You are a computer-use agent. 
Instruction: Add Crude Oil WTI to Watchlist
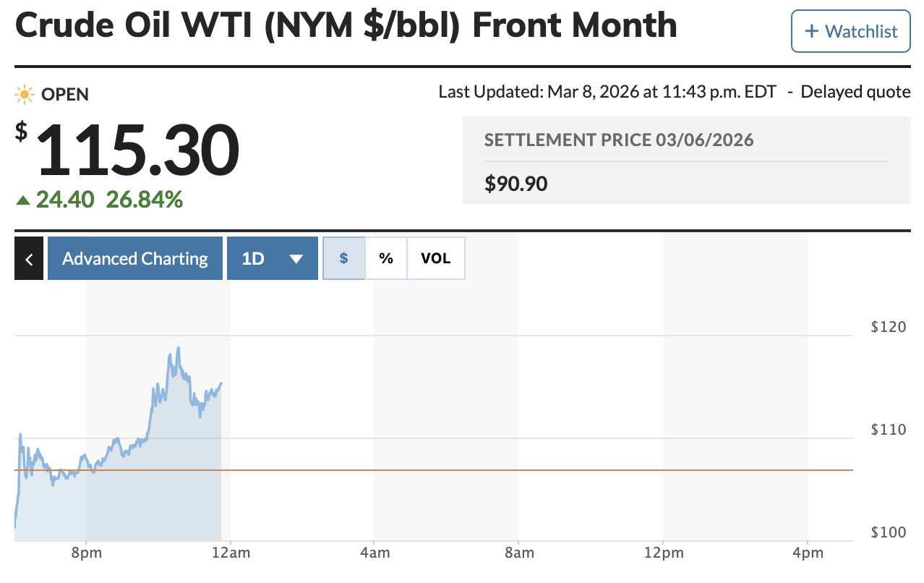pos(850,31)
